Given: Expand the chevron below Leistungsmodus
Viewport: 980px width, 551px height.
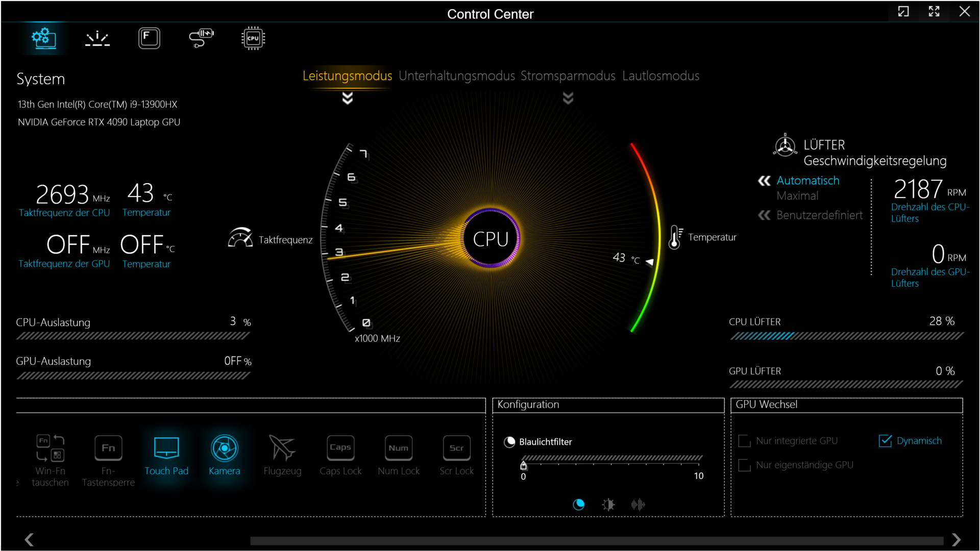Looking at the screenshot, I should tap(348, 98).
